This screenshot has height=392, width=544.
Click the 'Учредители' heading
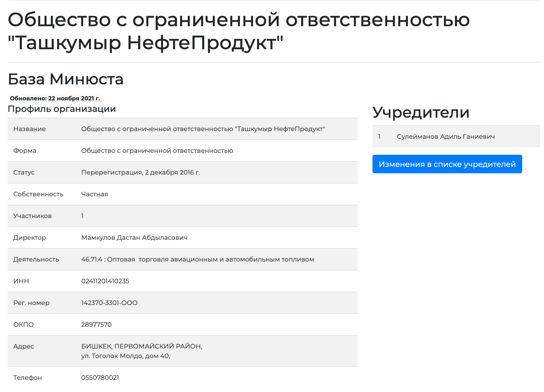click(x=421, y=112)
